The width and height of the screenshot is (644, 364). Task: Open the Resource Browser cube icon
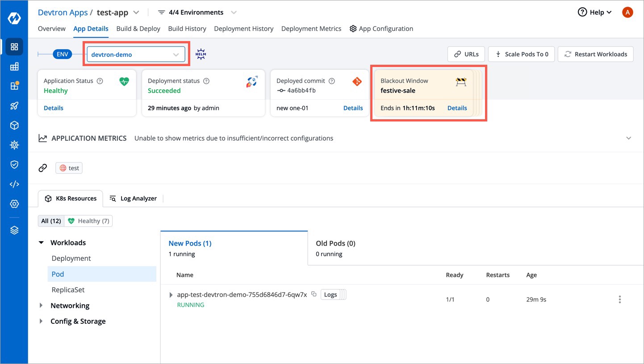[14, 125]
